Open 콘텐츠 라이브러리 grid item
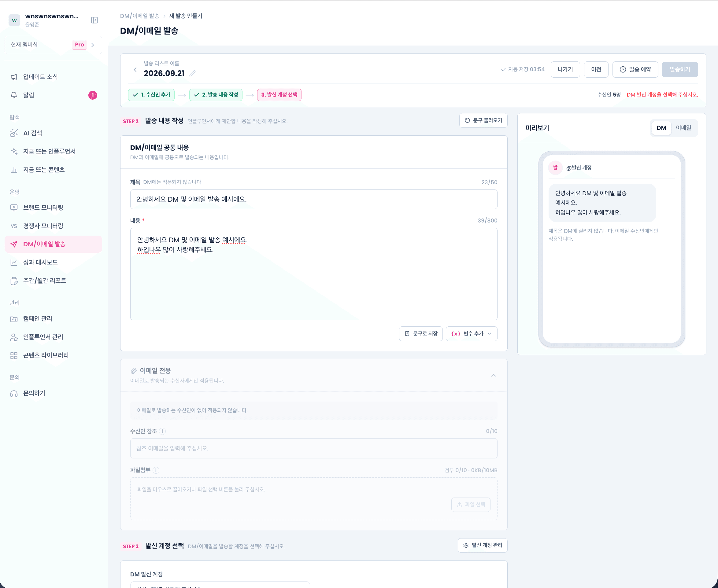718x588 pixels. (53, 355)
